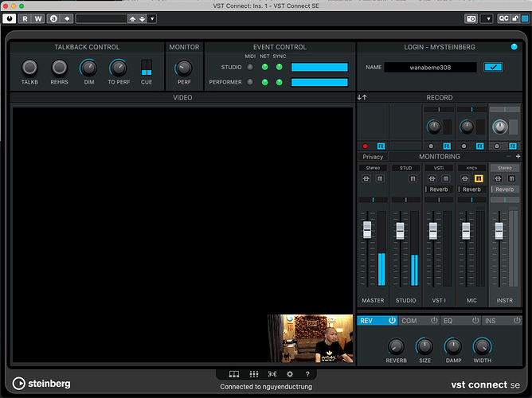The image size is (532, 398).
Task: Open FX on the MIC record channel
Action: [479, 146]
